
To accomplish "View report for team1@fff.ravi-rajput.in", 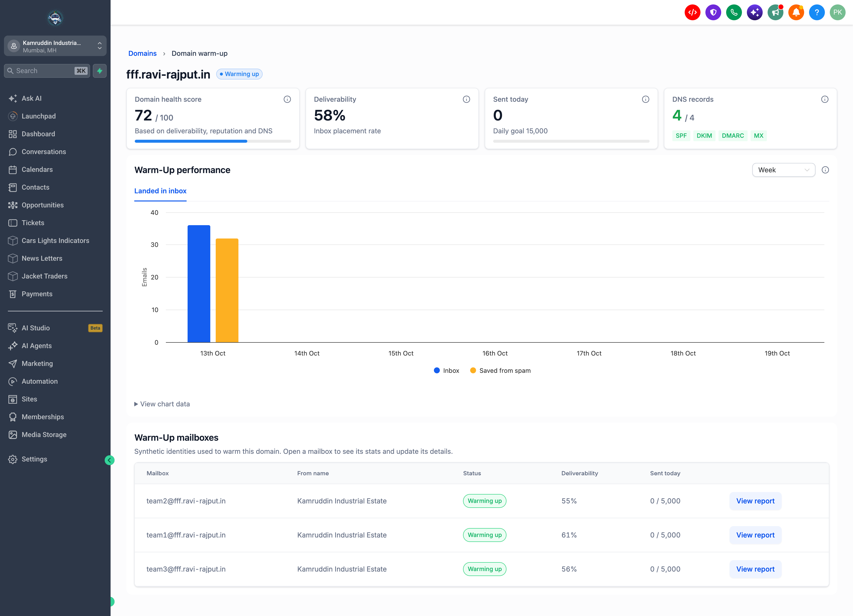I will tap(755, 535).
